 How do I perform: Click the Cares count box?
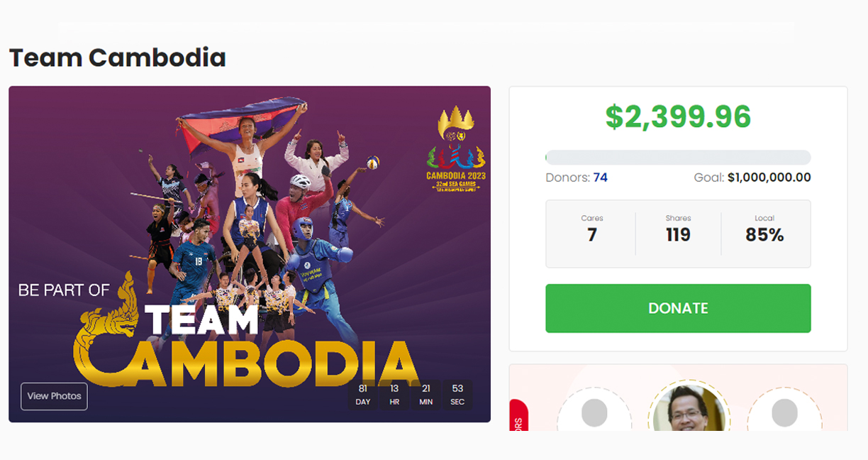coord(591,234)
